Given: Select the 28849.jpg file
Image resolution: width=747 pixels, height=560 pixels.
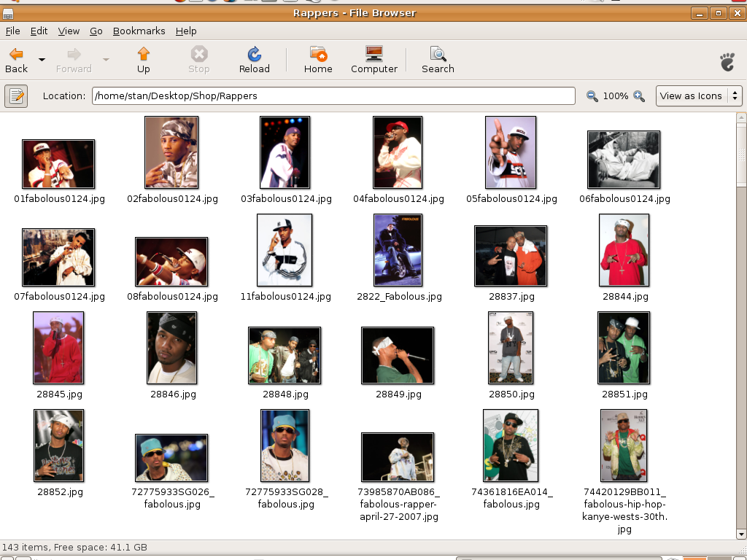Looking at the screenshot, I should pos(398,355).
